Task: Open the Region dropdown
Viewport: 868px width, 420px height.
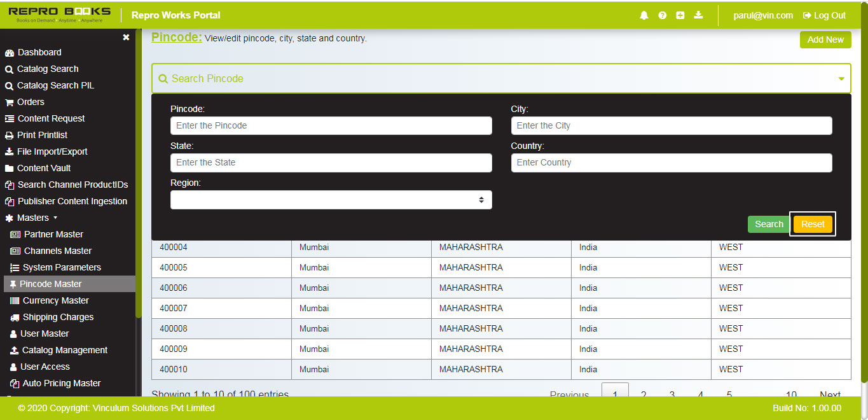Action: click(331, 199)
